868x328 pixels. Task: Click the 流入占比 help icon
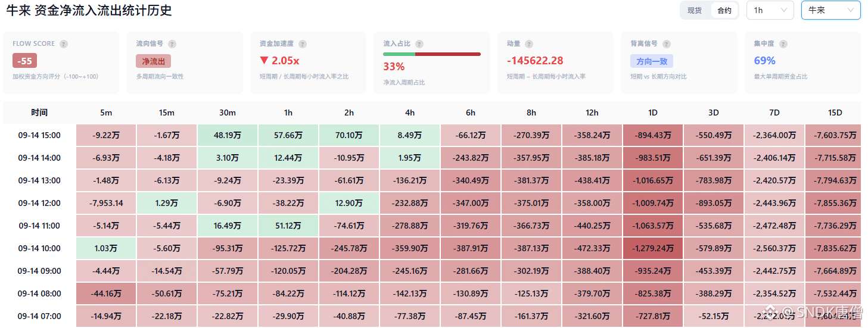click(419, 44)
